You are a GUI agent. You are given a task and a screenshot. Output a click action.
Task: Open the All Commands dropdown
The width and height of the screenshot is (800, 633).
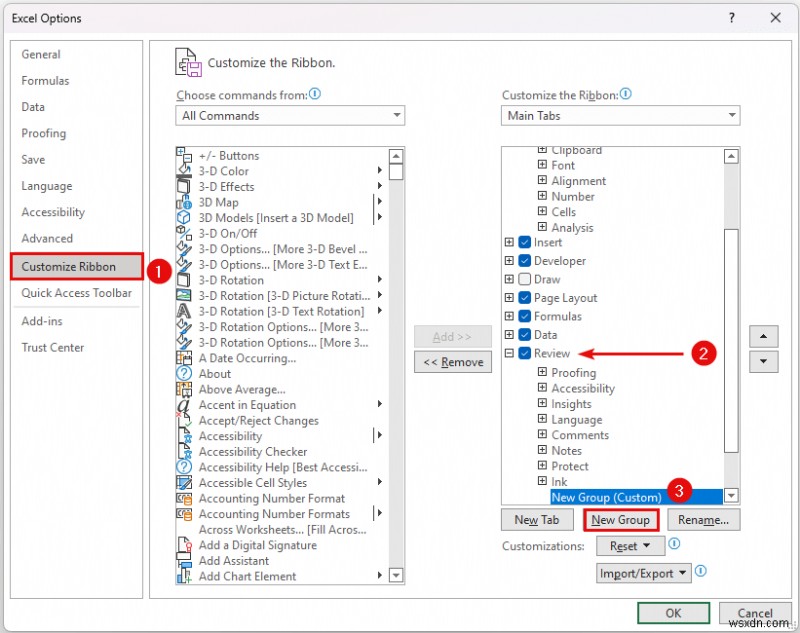point(290,116)
